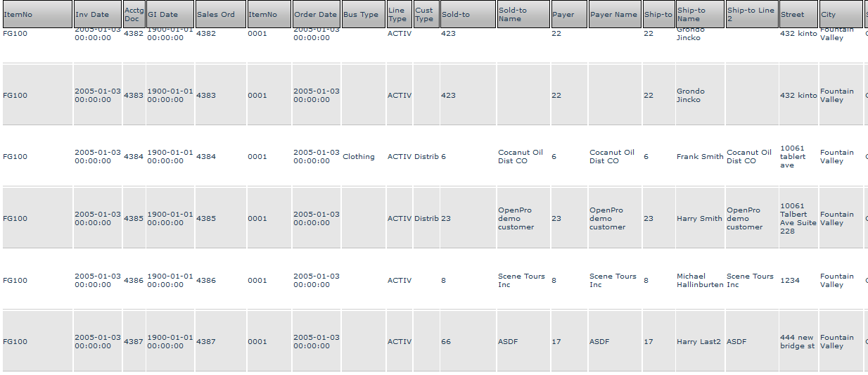Select the Order Date column header

point(316,15)
